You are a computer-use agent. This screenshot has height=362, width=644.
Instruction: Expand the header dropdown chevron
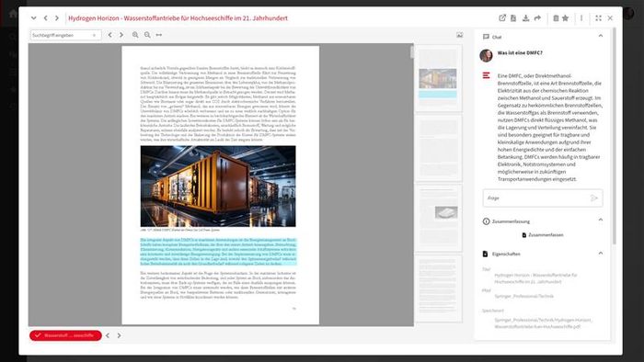pos(34,18)
